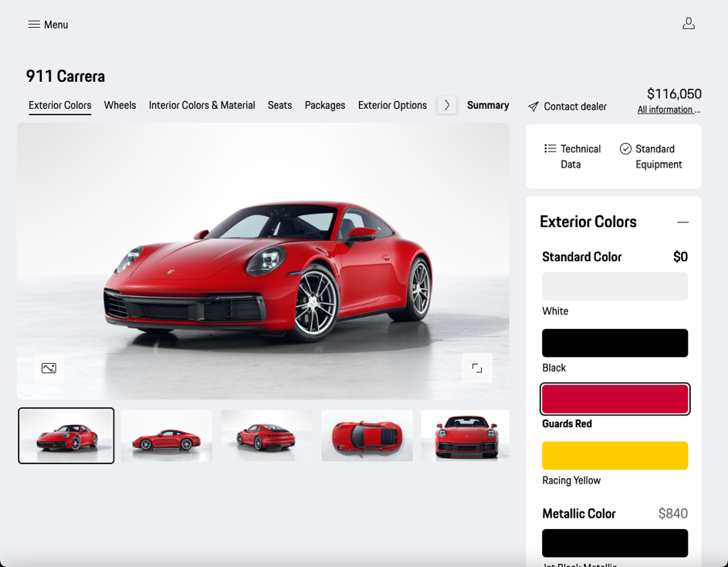This screenshot has width=728, height=567.
Task: Open the hamburger Menu icon
Action: [34, 25]
